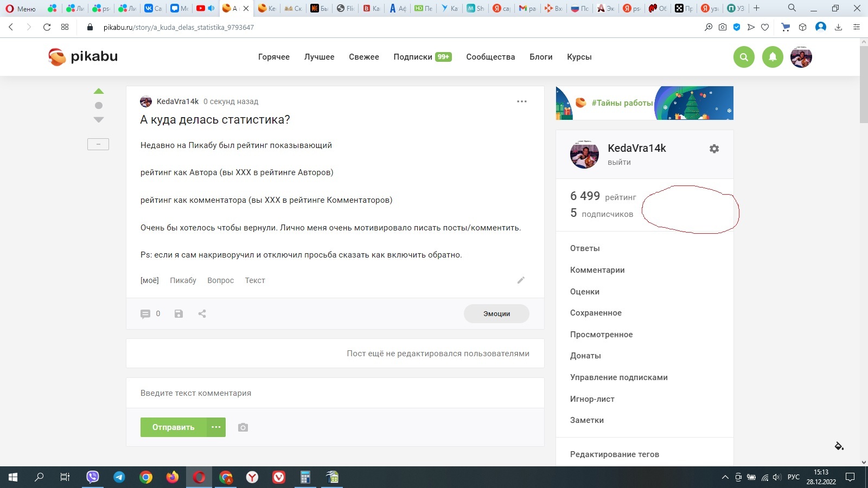Open the Игнор-лист sidebar link
This screenshot has height=488, width=868.
[x=592, y=399]
